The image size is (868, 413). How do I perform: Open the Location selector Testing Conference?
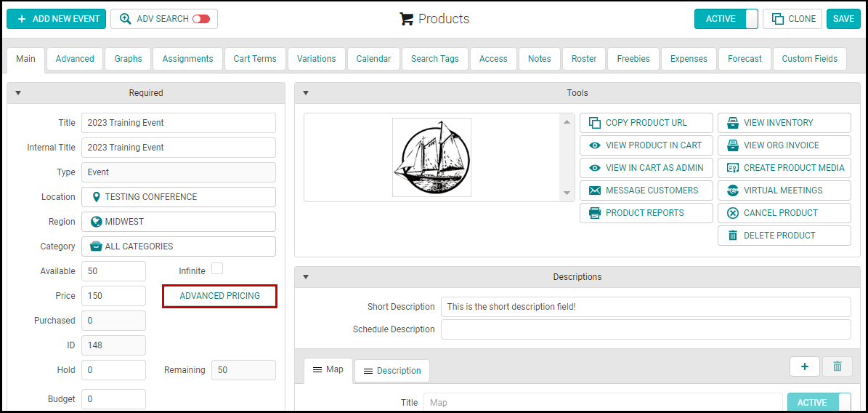pos(178,197)
